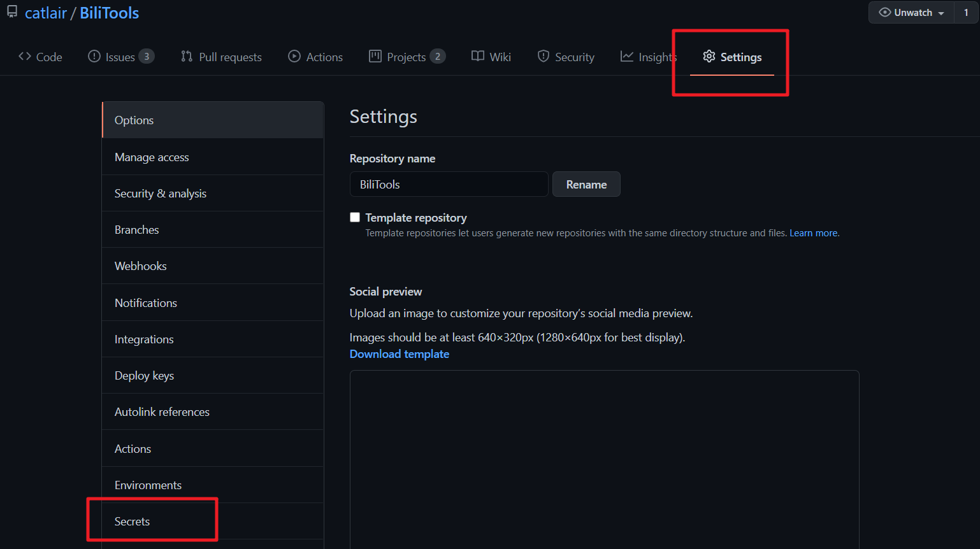Open Webhooks in the sidebar
This screenshot has width=980, height=549.
pyautogui.click(x=213, y=266)
